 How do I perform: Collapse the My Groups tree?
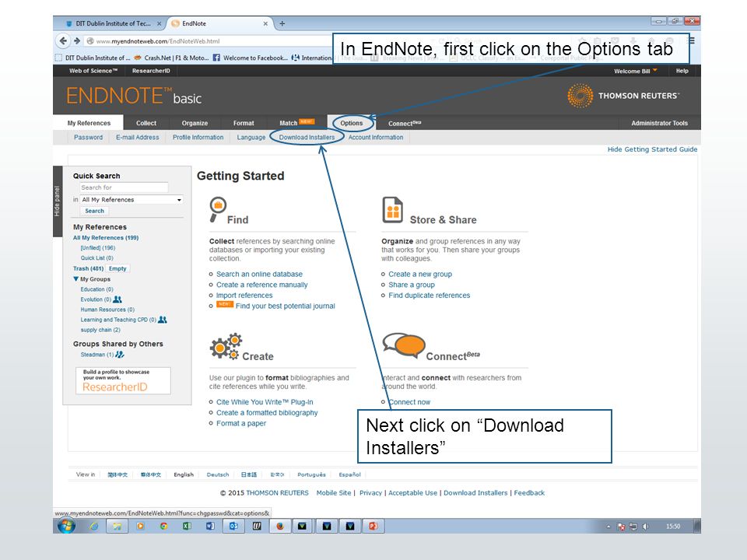(75, 279)
